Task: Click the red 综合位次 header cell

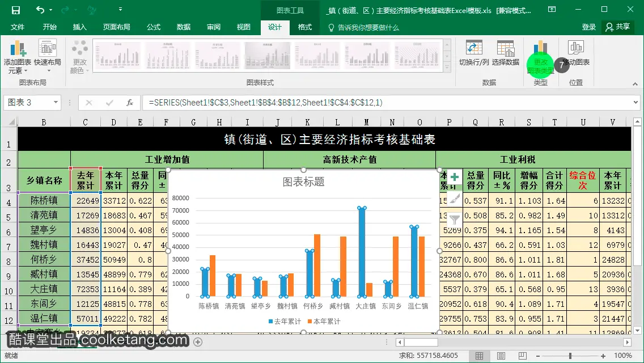Action: (582, 180)
